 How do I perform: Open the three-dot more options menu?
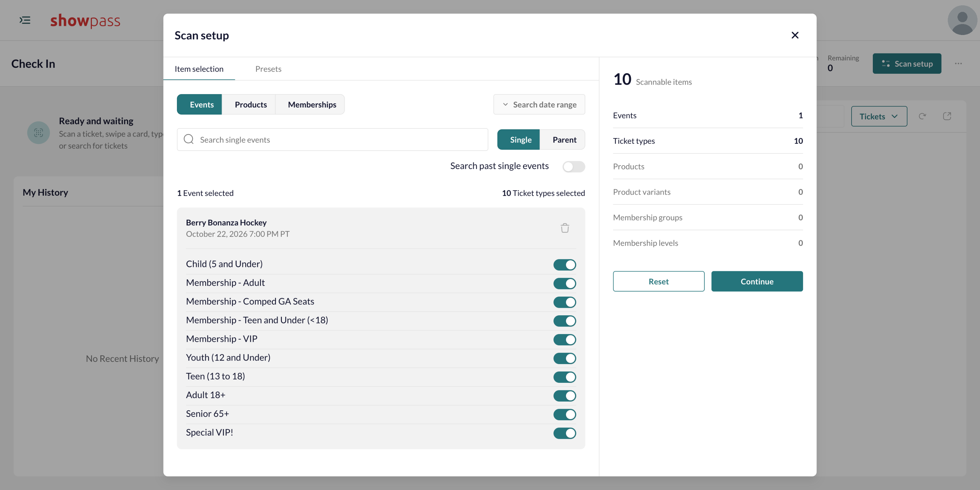pos(958,63)
